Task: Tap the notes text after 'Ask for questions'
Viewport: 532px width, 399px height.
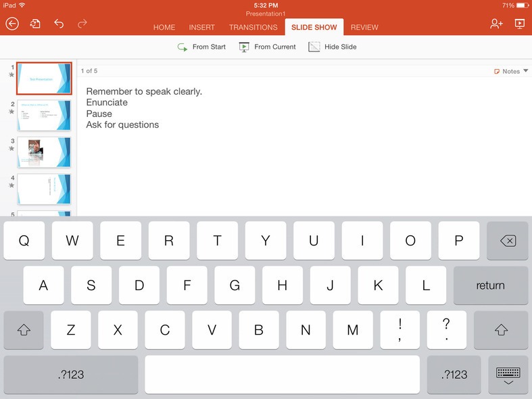Action: pyautogui.click(x=161, y=125)
